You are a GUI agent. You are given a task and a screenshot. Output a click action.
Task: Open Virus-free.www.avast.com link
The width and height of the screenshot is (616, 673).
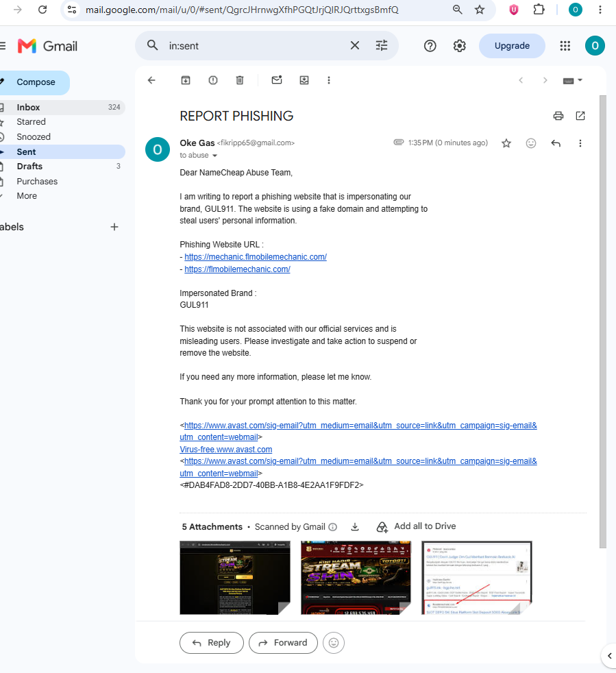[226, 450]
